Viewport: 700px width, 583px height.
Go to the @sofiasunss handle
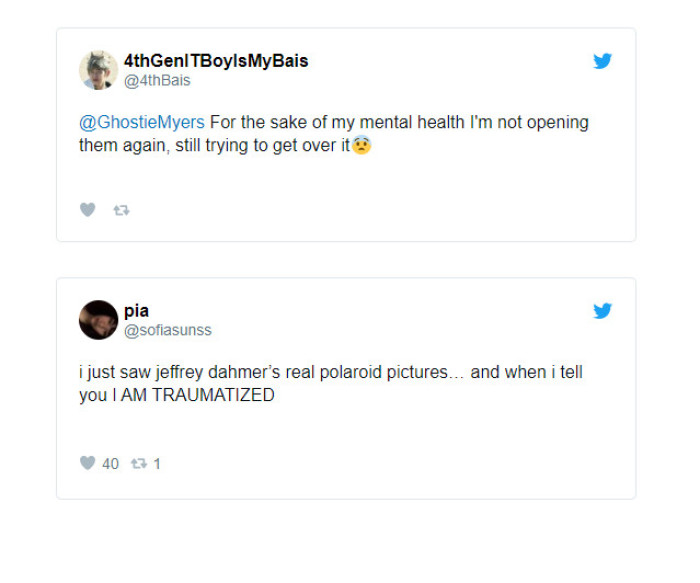click(x=167, y=330)
